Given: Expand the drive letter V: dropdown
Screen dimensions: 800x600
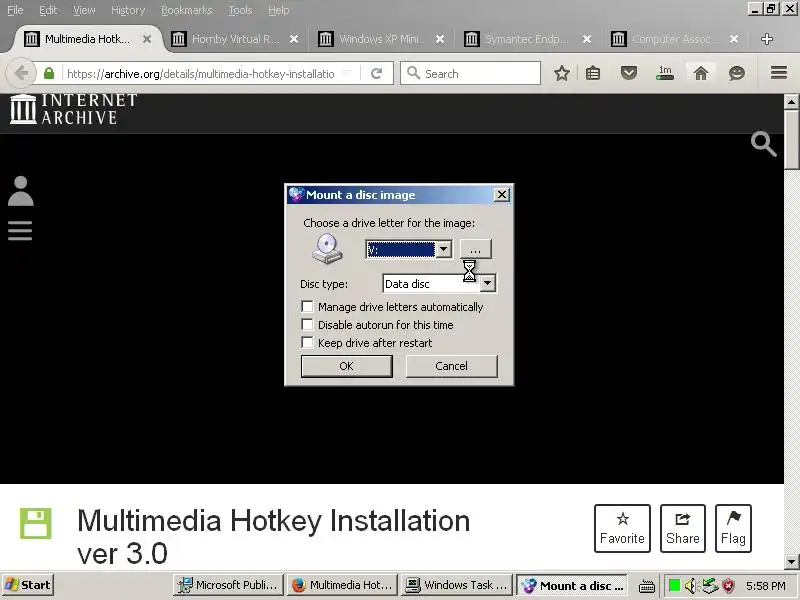Looking at the screenshot, I should [443, 249].
